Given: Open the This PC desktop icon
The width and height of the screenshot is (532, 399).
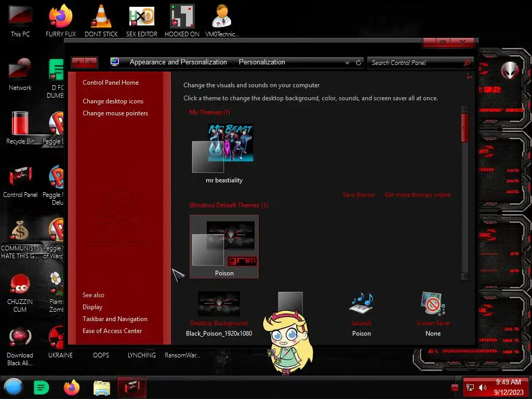Looking at the screenshot, I should 20,21.
